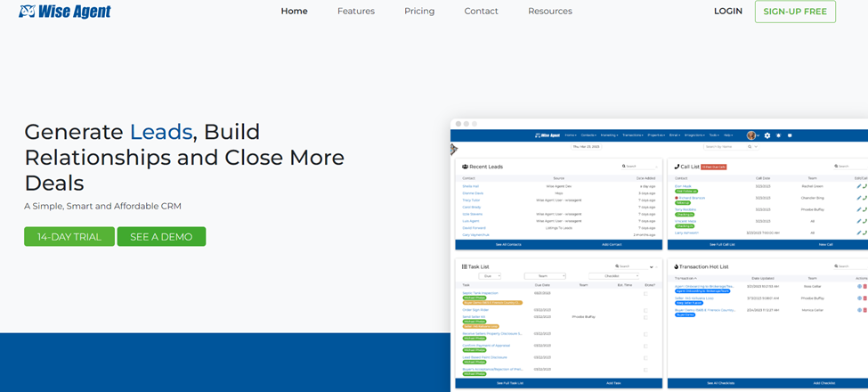
Task: Click the globe icon in Ross Gellar transaction row
Action: click(859, 286)
